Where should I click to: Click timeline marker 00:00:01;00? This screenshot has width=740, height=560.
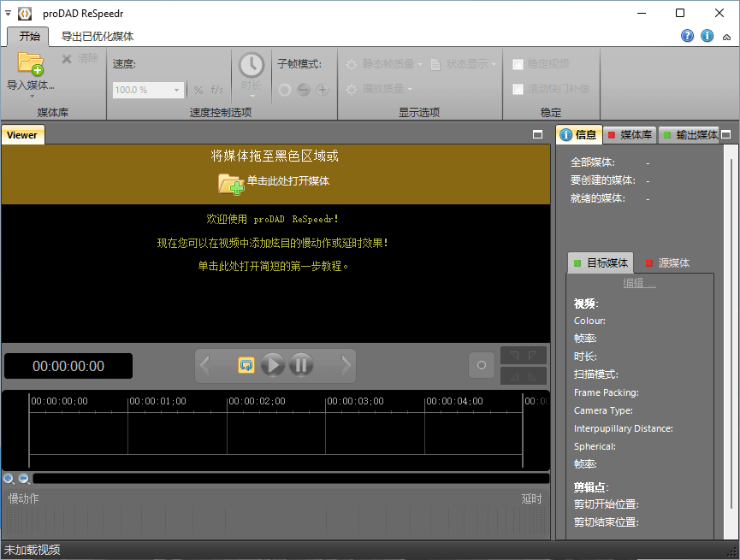point(158,401)
